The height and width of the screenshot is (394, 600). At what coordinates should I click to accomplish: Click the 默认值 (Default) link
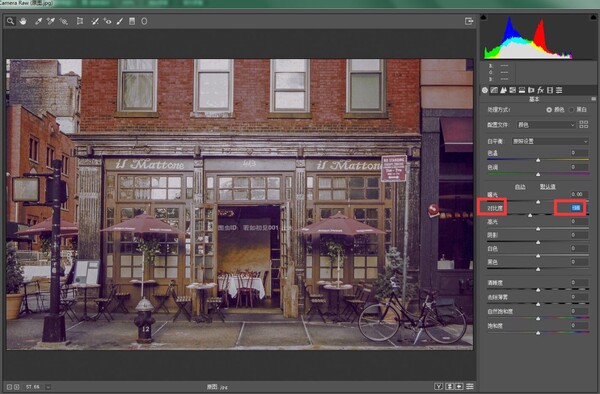click(547, 187)
